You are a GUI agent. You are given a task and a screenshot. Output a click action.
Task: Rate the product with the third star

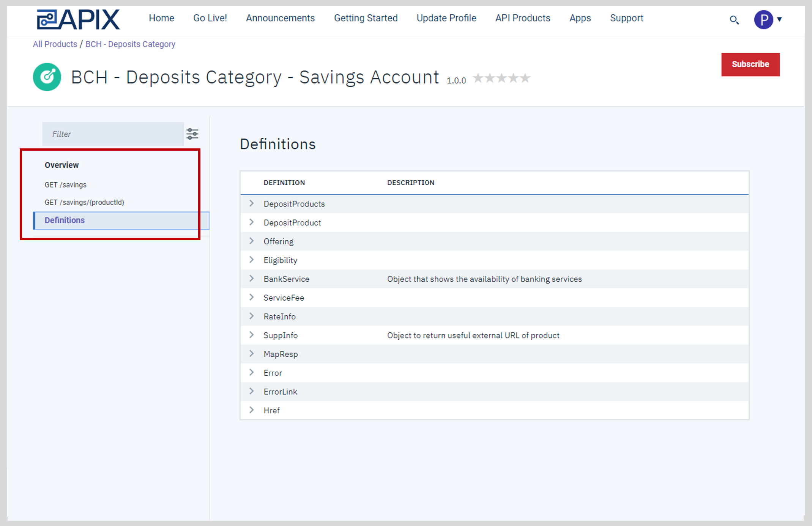pos(501,78)
